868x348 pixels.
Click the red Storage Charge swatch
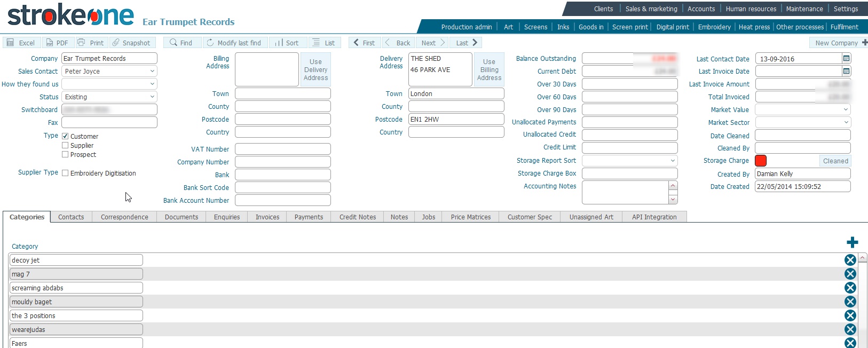761,161
